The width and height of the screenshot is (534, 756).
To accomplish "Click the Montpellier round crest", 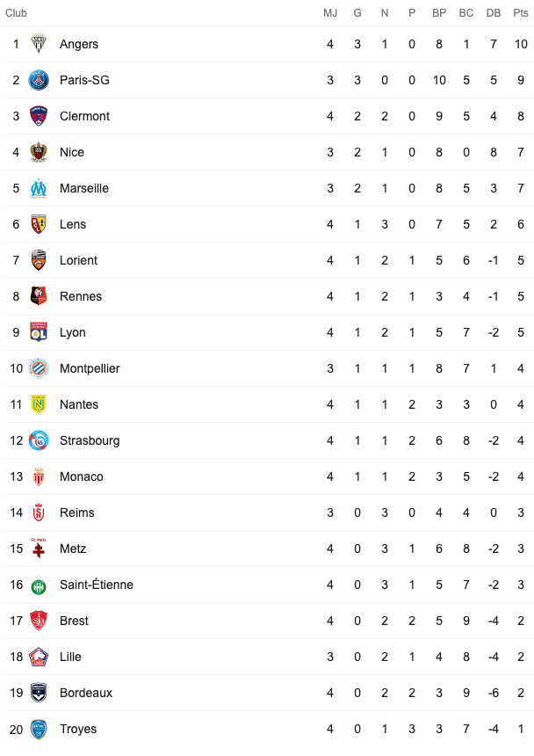I will pyautogui.click(x=39, y=369).
